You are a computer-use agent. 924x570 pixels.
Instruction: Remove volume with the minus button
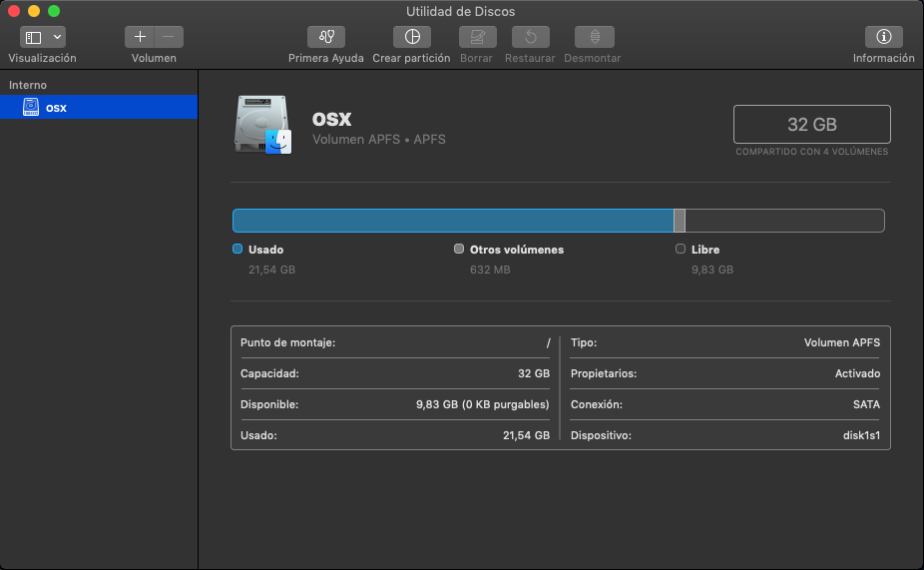coord(169,37)
